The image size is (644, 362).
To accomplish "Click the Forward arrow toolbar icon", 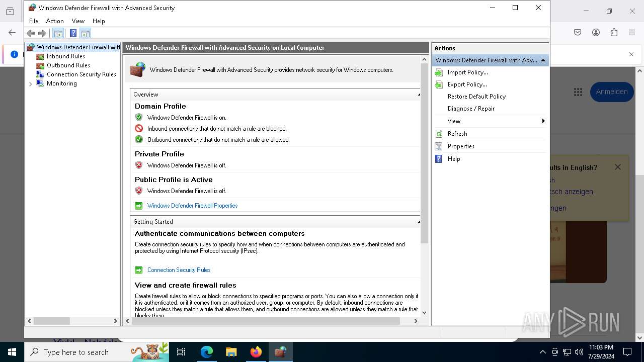I will (42, 33).
